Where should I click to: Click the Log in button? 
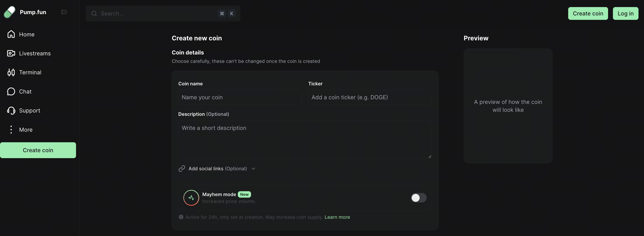coord(625,13)
